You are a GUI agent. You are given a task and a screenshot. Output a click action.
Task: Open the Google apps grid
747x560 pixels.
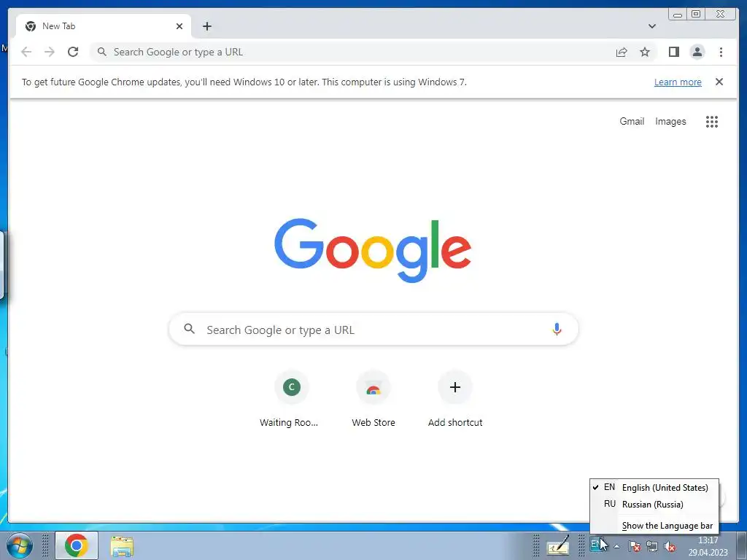(711, 122)
